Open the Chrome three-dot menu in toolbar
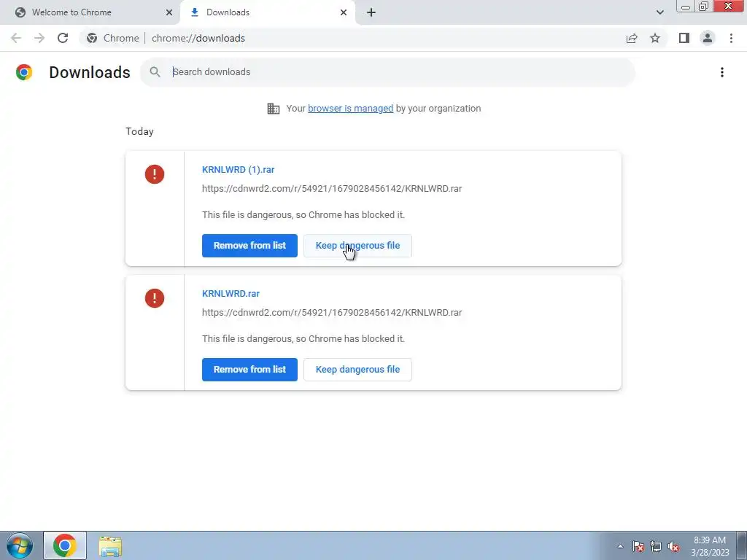747x560 pixels. click(x=731, y=38)
